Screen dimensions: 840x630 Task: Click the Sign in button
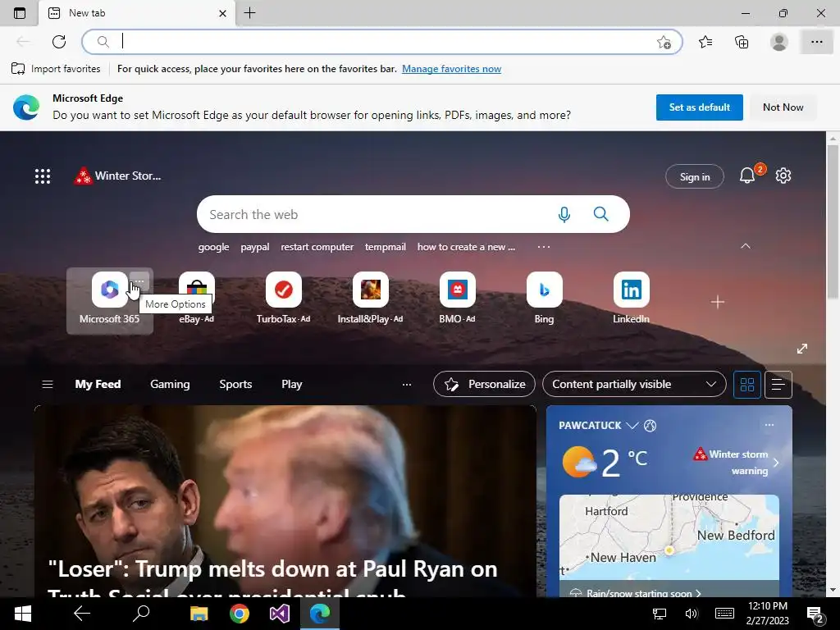pos(694,177)
